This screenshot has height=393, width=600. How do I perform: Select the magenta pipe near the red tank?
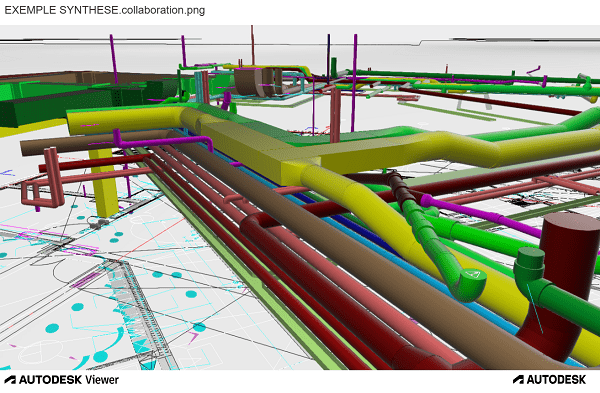pos(482,214)
